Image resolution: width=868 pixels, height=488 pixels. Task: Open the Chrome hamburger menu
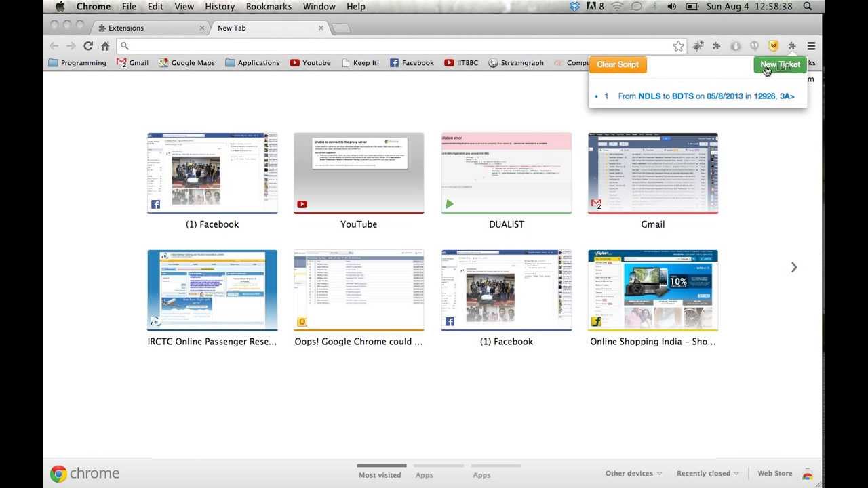(811, 46)
